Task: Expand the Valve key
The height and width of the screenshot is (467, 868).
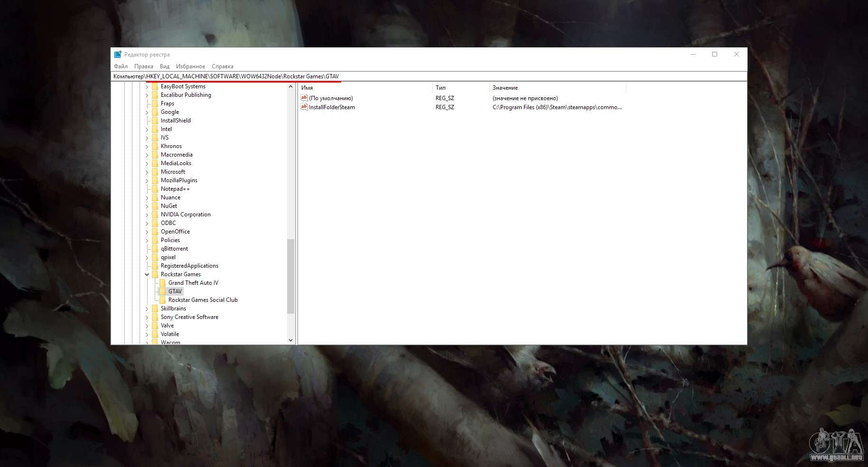Action: click(x=147, y=326)
